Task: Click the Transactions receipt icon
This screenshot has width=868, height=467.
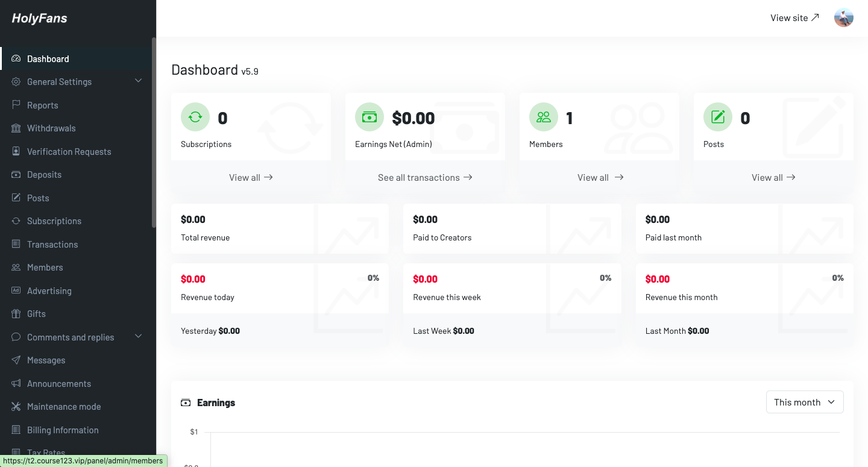Action: coord(16,244)
